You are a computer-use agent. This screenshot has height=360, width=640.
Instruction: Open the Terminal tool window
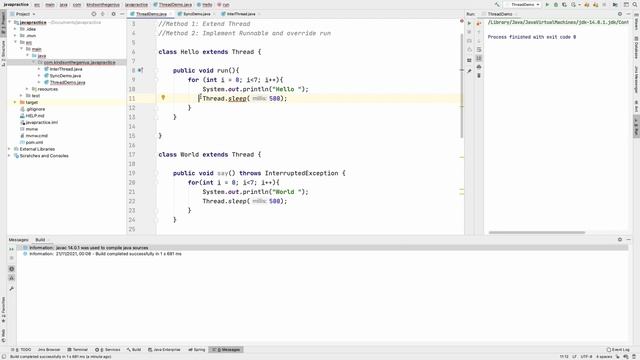[78, 350]
